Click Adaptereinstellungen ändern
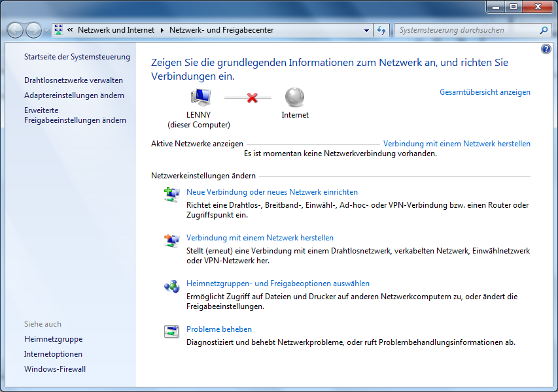The height and width of the screenshot is (392, 558). pos(74,95)
